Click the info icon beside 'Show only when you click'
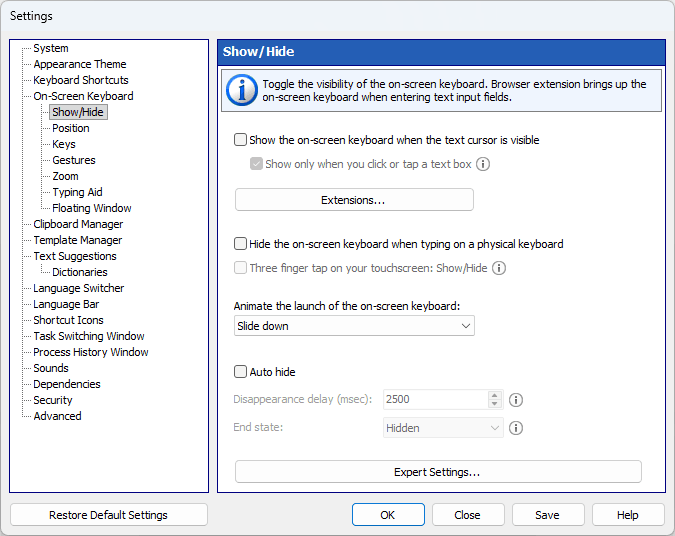The width and height of the screenshot is (675, 536). pyautogui.click(x=483, y=164)
